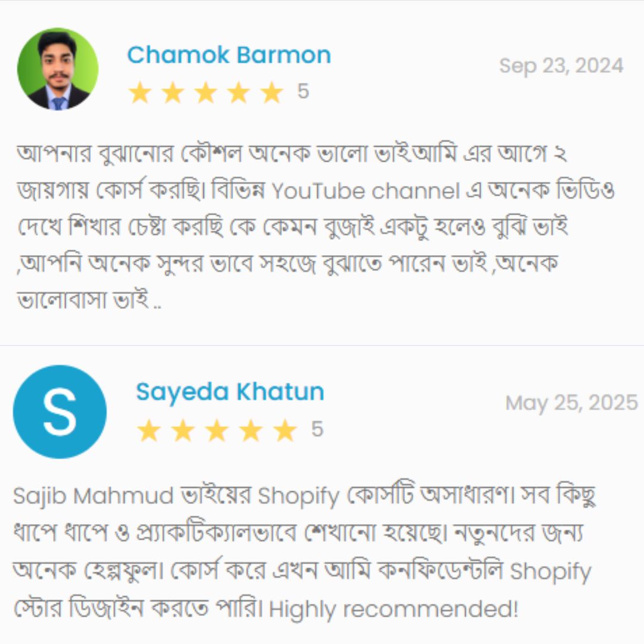Viewport: 644px width, 644px height.
Task: Click Sayeda's review ending Highly recommended
Action: pyautogui.click(x=304, y=553)
